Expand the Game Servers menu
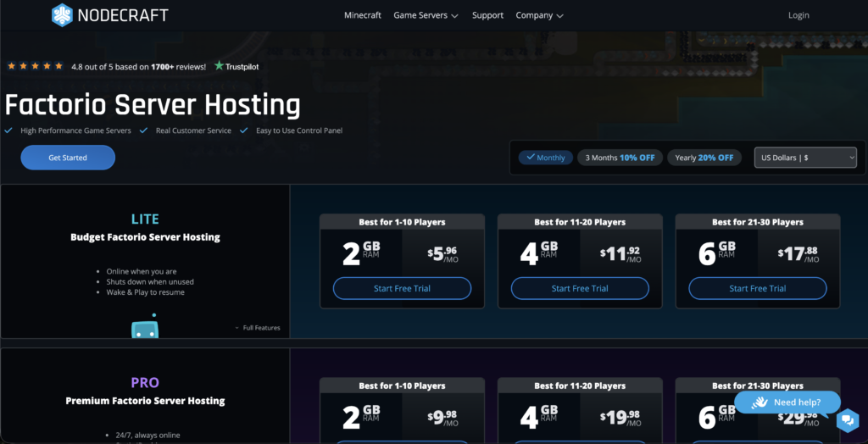 click(x=426, y=15)
